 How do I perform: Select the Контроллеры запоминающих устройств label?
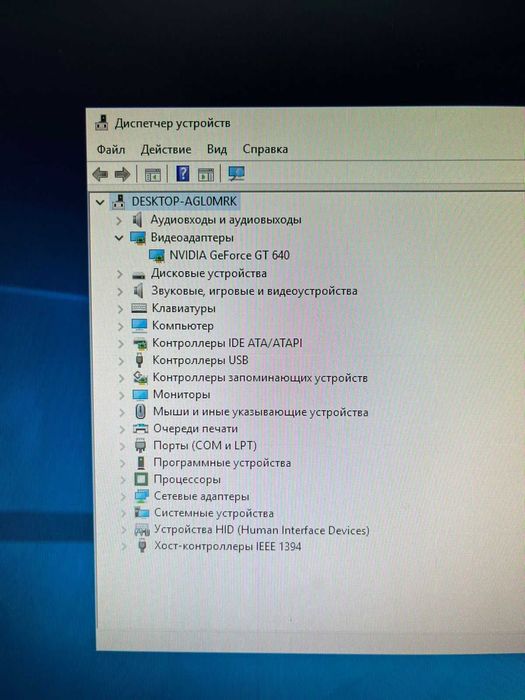(260, 378)
